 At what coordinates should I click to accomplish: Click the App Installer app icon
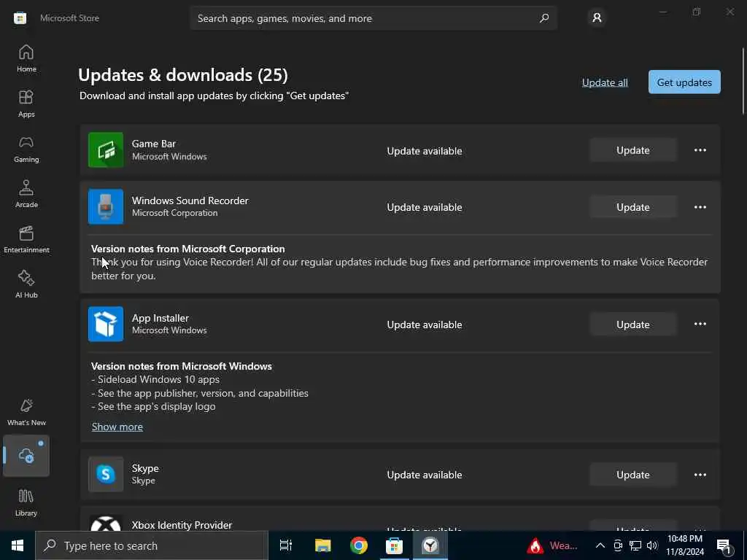[106, 324]
